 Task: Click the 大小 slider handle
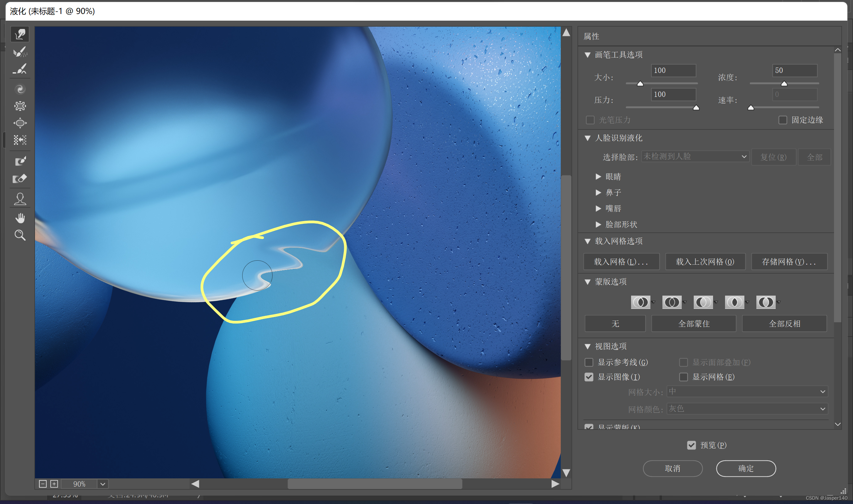click(x=640, y=84)
